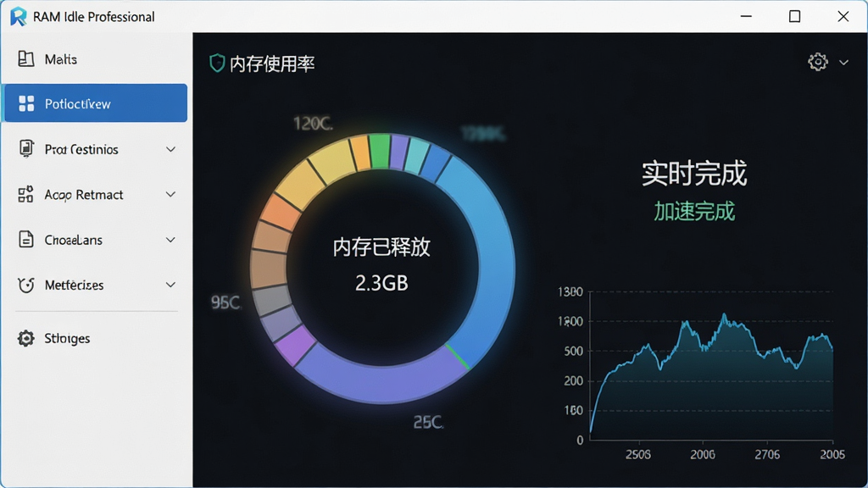
Task: Click the 加速完成 green link
Action: [x=694, y=211]
